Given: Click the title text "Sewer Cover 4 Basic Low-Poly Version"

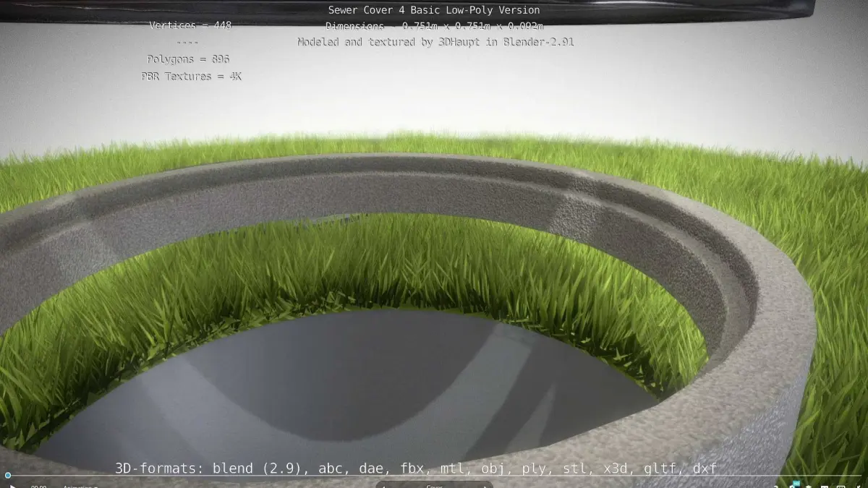Looking at the screenshot, I should click(x=434, y=10).
